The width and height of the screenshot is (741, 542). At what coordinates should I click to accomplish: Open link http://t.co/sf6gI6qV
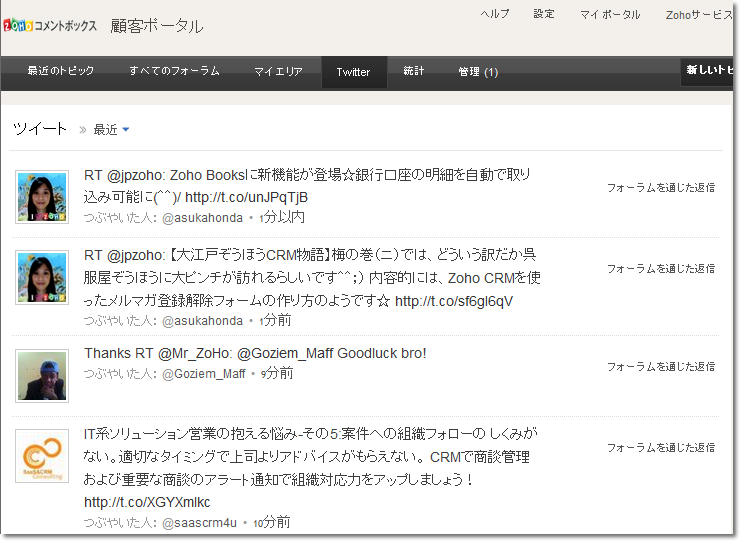click(x=454, y=301)
